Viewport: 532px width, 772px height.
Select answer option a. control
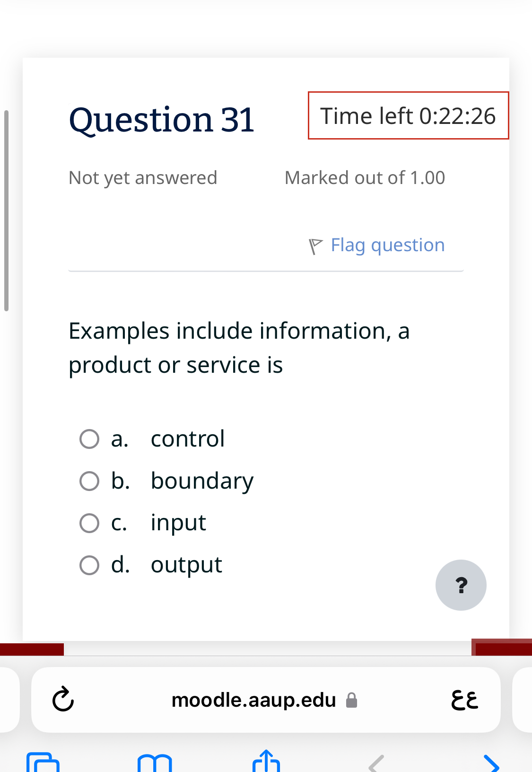tap(89, 439)
